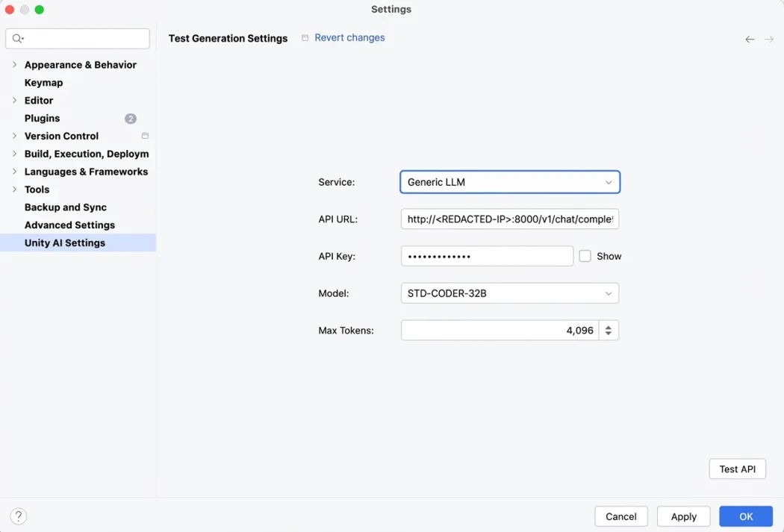Select Unity AI Settings in sidebar
Screen dimensions: 784x532
[65, 243]
